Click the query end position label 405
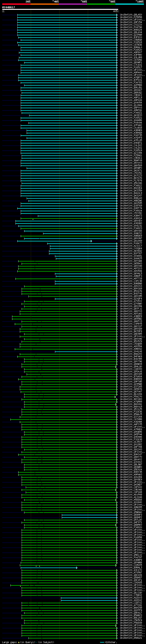 (x=115, y=11)
